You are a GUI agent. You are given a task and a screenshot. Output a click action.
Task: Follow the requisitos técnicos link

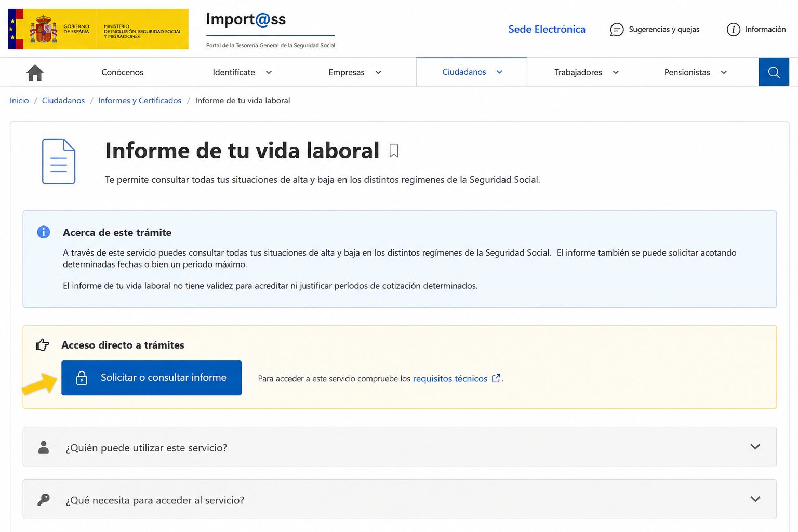tap(450, 378)
